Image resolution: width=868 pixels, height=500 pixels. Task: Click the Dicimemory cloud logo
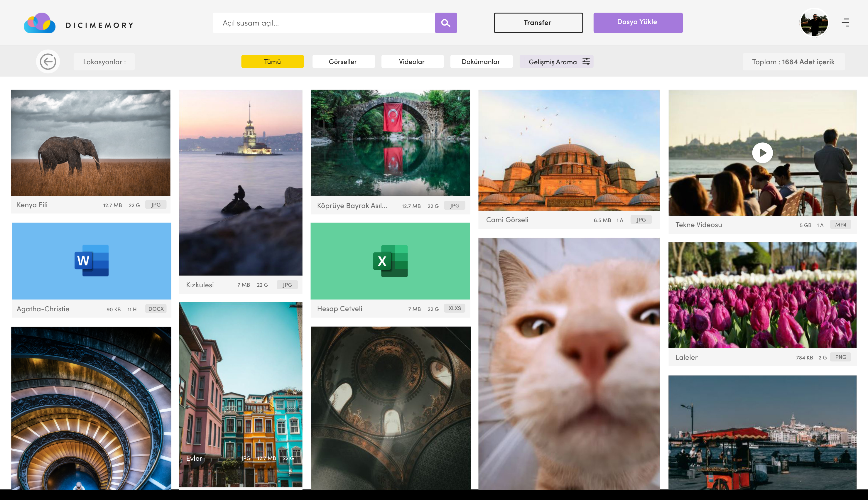[40, 23]
